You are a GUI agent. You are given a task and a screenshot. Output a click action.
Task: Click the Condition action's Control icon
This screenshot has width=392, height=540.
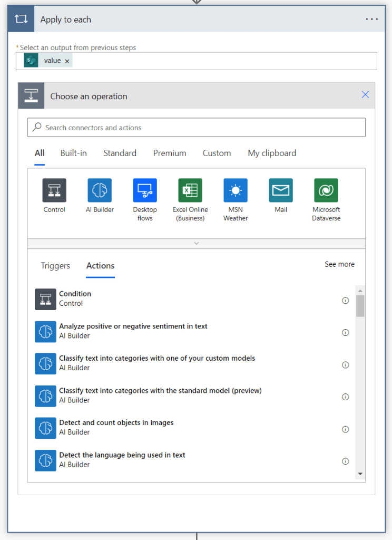click(45, 300)
